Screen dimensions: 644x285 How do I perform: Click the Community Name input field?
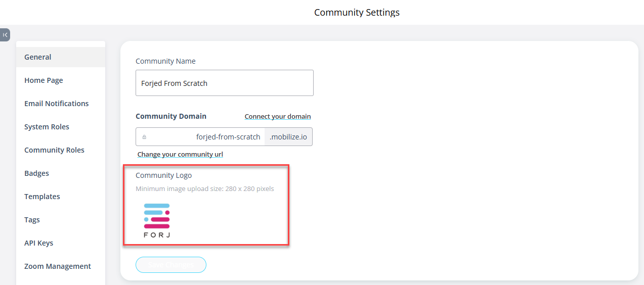pyautogui.click(x=225, y=83)
